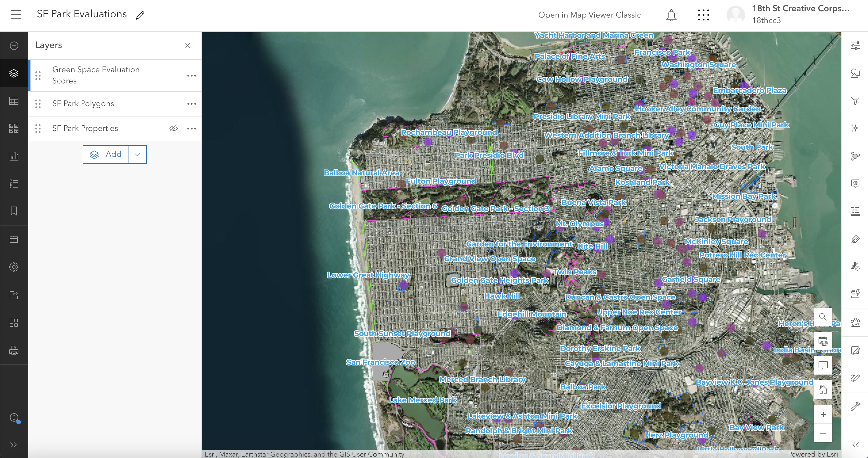Open Bookmarks in left toolbar
This screenshot has height=458, width=868.
coord(14,211)
